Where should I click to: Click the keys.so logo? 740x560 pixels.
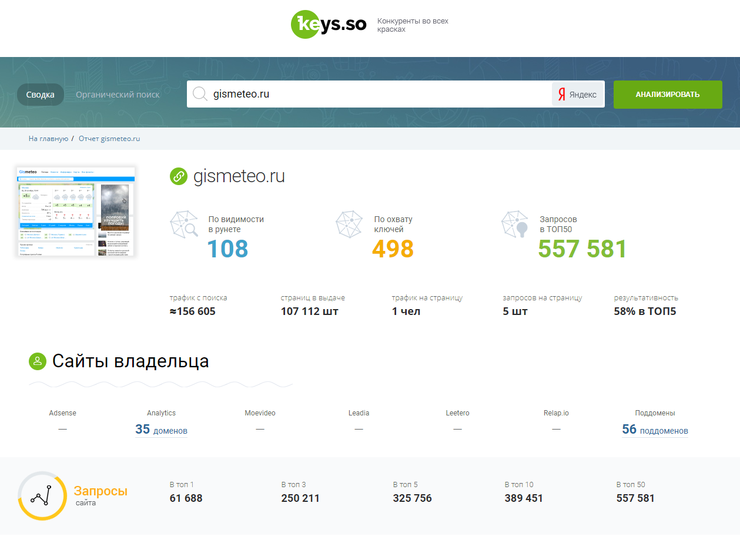click(329, 24)
